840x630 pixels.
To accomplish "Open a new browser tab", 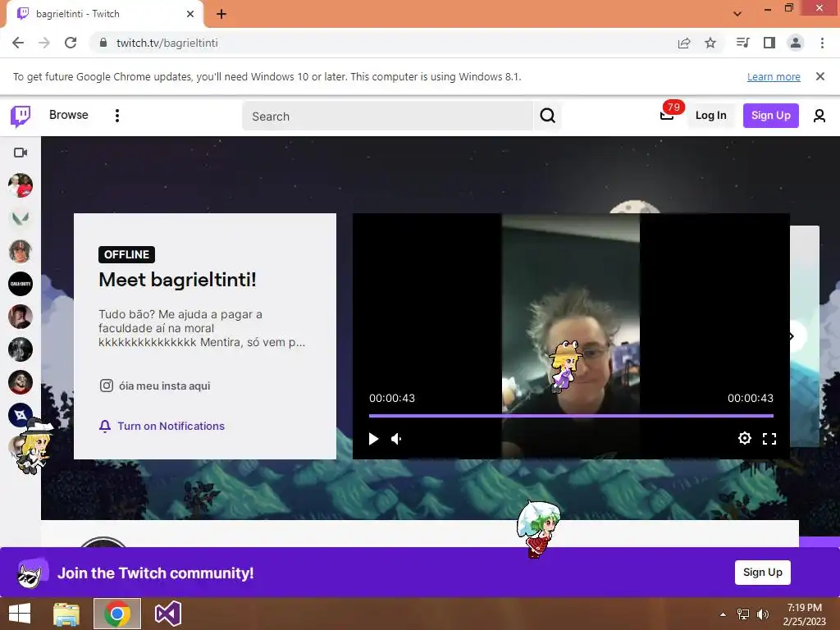I will (221, 14).
